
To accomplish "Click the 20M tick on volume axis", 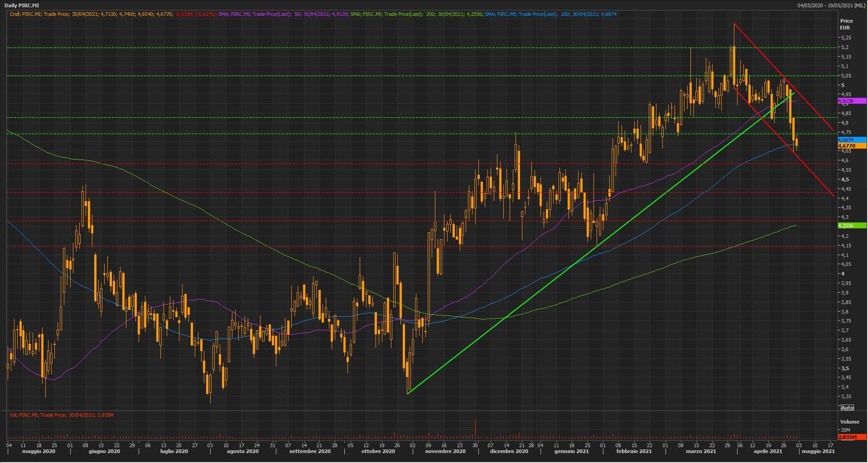I will 845,430.
